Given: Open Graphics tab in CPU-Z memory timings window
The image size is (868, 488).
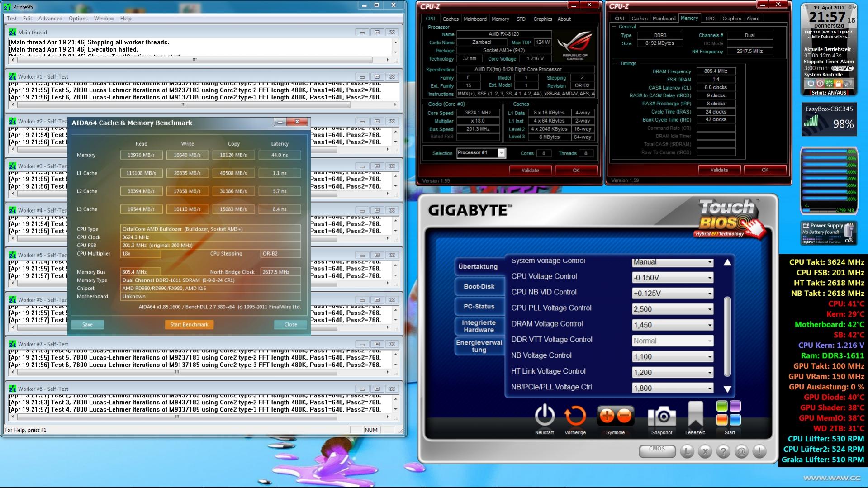Looking at the screenshot, I should pyautogui.click(x=731, y=19).
